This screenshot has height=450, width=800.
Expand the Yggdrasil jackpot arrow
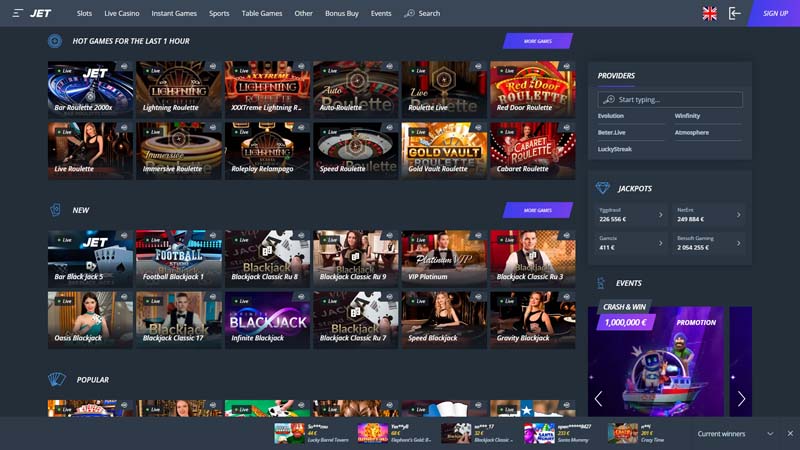[661, 215]
